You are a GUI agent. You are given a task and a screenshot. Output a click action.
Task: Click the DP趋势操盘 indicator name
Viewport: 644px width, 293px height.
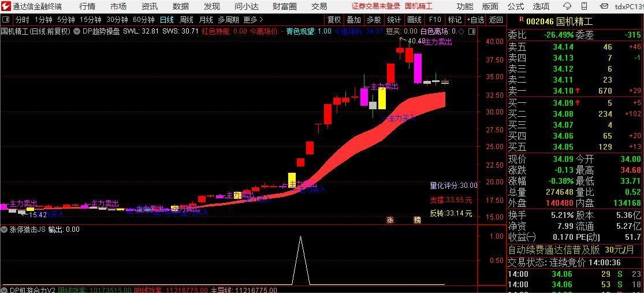[x=101, y=31]
